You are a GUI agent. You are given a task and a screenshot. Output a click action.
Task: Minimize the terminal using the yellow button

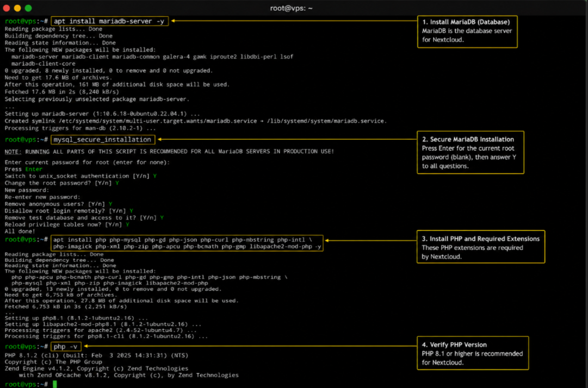pos(17,8)
